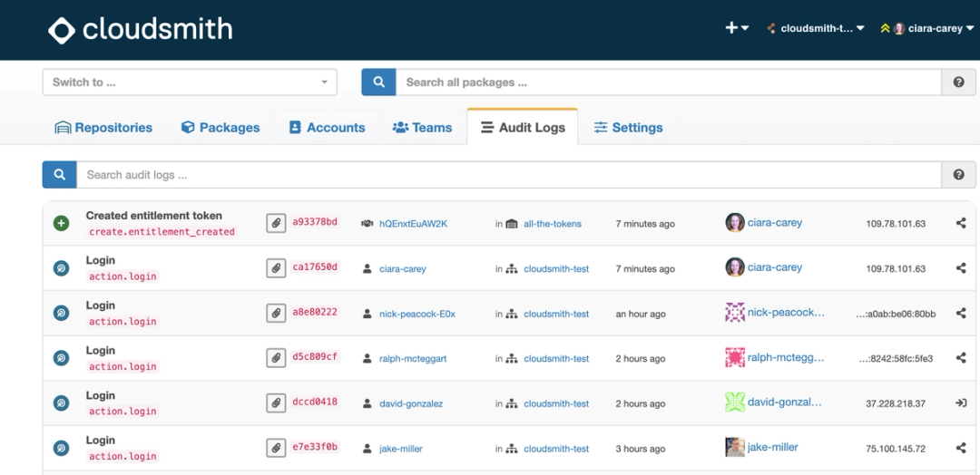Open event ID a8e80222
Image resolution: width=980 pixels, height=475 pixels.
pyautogui.click(x=315, y=312)
